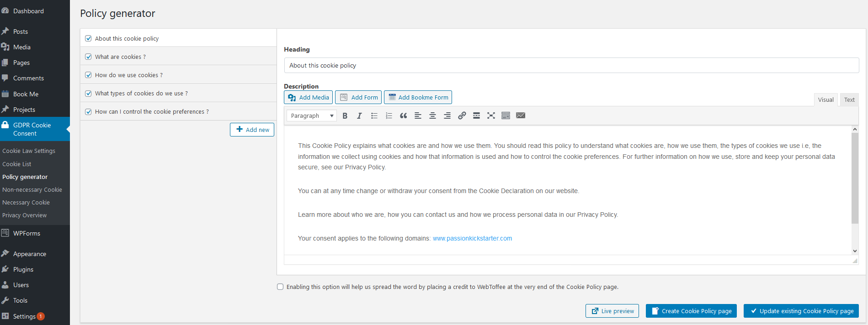Toggle the editor toolbar kitchen sink
This screenshot has height=325, width=868.
[x=506, y=115]
